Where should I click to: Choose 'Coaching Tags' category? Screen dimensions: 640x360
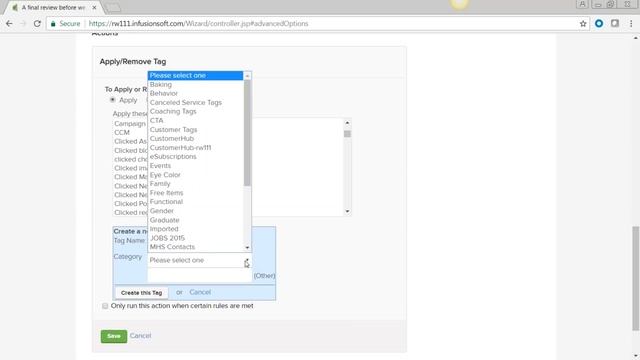pyautogui.click(x=196, y=111)
